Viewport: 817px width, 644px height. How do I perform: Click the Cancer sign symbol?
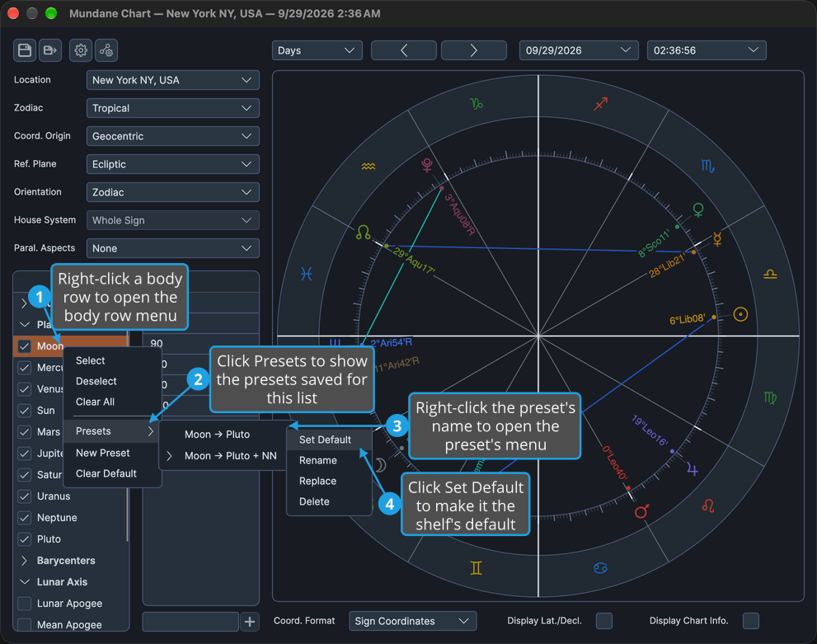tap(600, 568)
